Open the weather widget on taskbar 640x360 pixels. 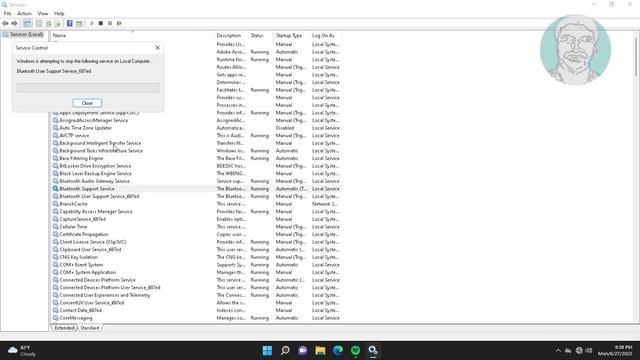pyautogui.click(x=22, y=351)
